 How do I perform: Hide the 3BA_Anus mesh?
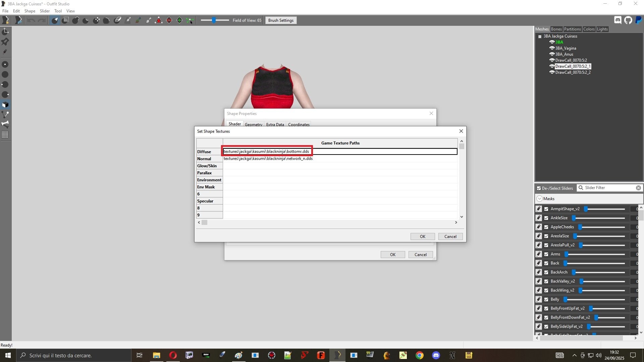[x=552, y=54]
